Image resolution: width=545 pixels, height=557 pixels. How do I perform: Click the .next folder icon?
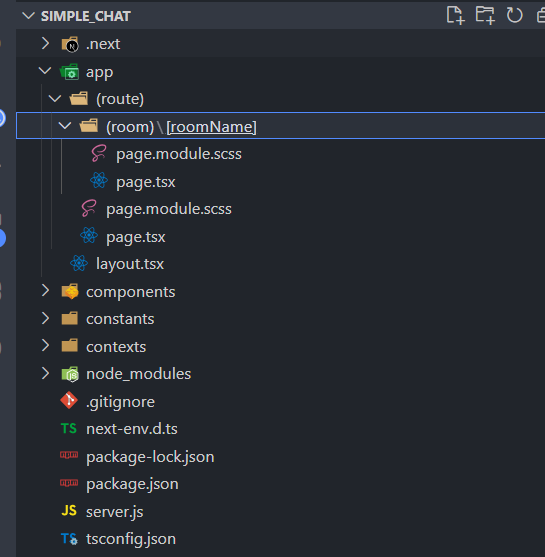pyautogui.click(x=70, y=44)
